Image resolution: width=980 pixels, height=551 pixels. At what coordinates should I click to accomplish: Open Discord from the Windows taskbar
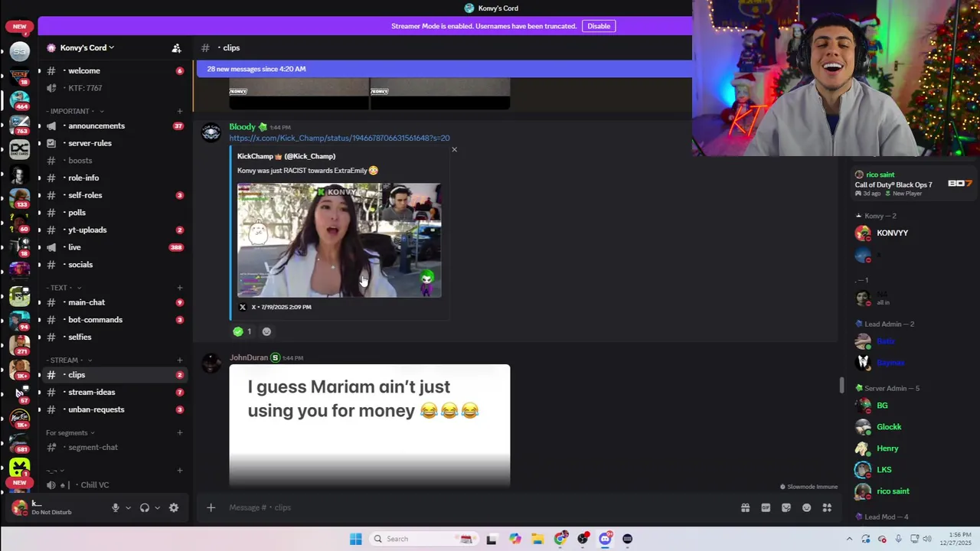[x=605, y=539]
